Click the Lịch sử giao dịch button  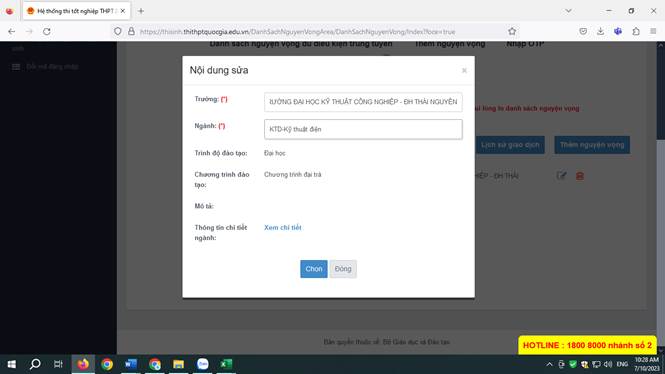pyautogui.click(x=510, y=145)
